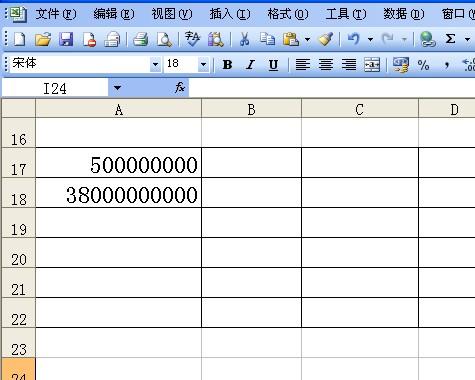The image size is (475, 380).
Task: Click the Insert Function fx icon
Action: 180,88
